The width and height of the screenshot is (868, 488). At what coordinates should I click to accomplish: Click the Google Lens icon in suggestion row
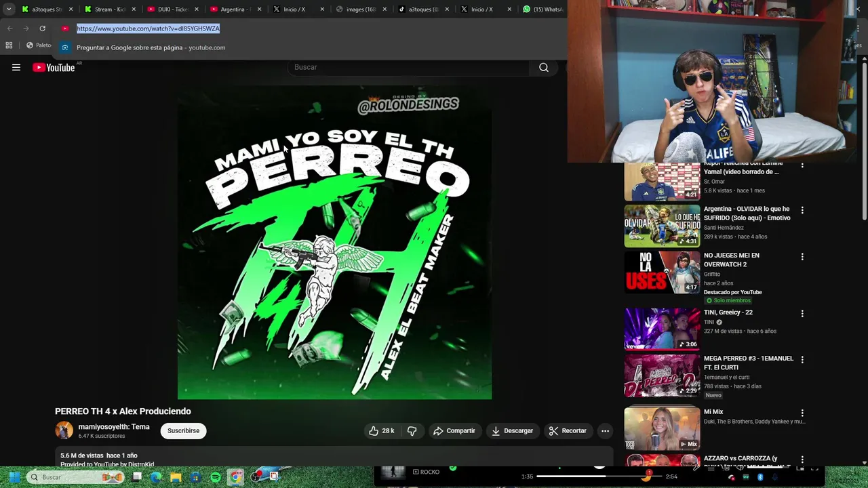tap(64, 47)
